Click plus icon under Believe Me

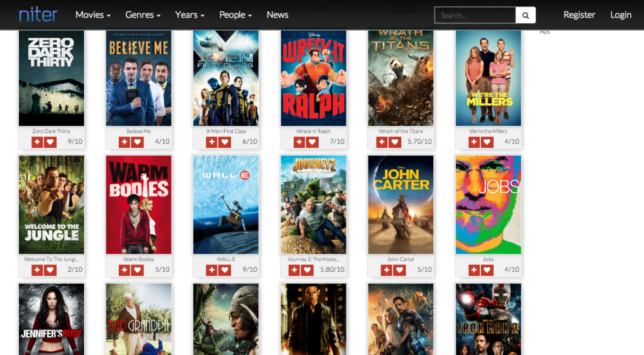[x=124, y=142]
